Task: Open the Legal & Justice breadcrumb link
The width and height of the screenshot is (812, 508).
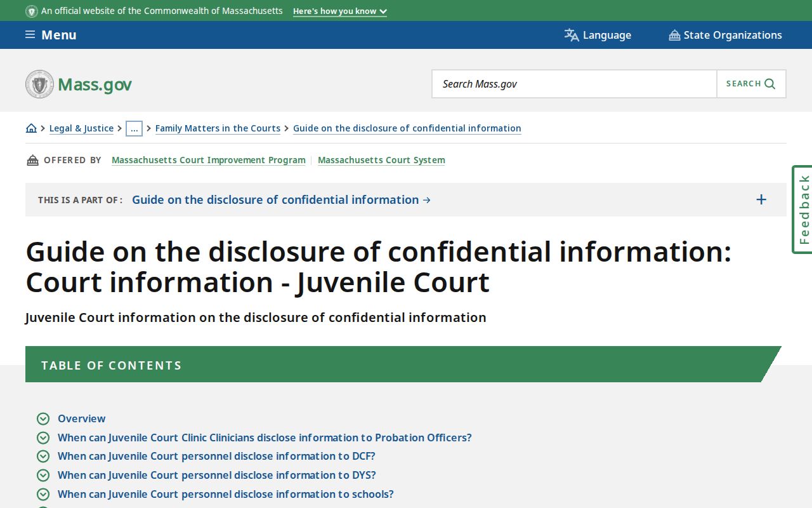Action: 81,128
